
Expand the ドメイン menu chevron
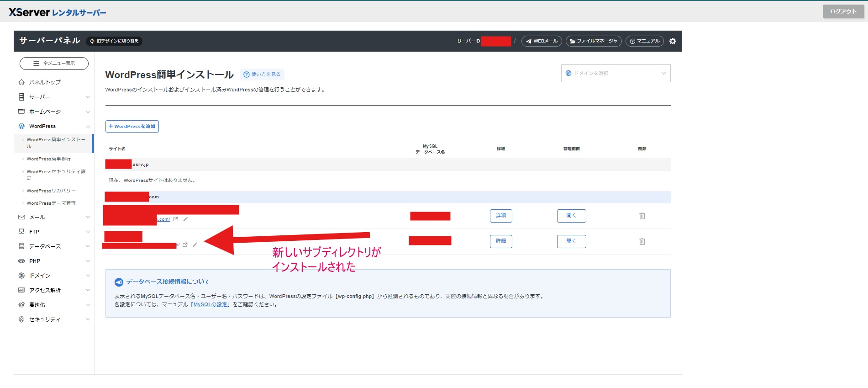(88, 276)
